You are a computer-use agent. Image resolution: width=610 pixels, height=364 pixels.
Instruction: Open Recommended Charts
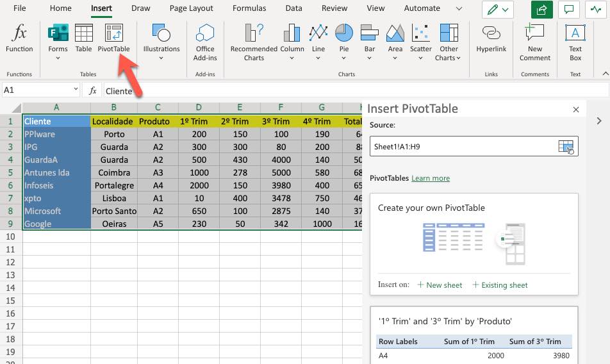[254, 42]
